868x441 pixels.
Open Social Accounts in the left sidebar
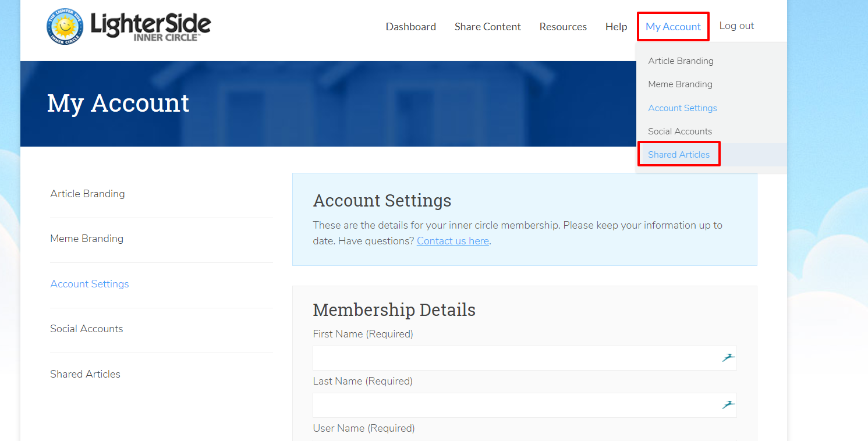tap(87, 329)
